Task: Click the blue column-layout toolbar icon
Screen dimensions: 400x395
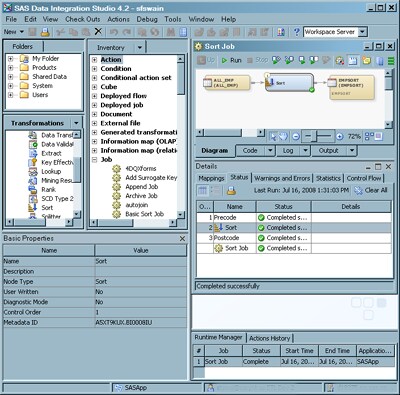Action: coord(380,61)
